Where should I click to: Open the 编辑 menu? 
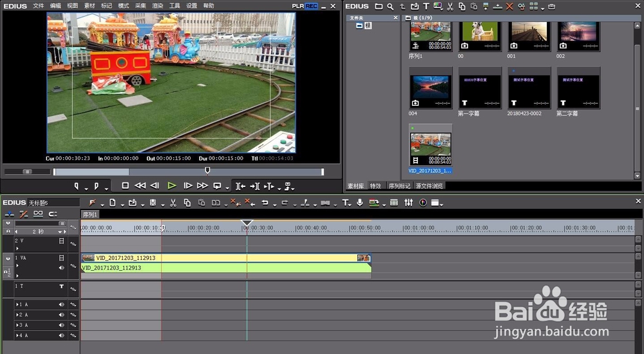coord(55,6)
